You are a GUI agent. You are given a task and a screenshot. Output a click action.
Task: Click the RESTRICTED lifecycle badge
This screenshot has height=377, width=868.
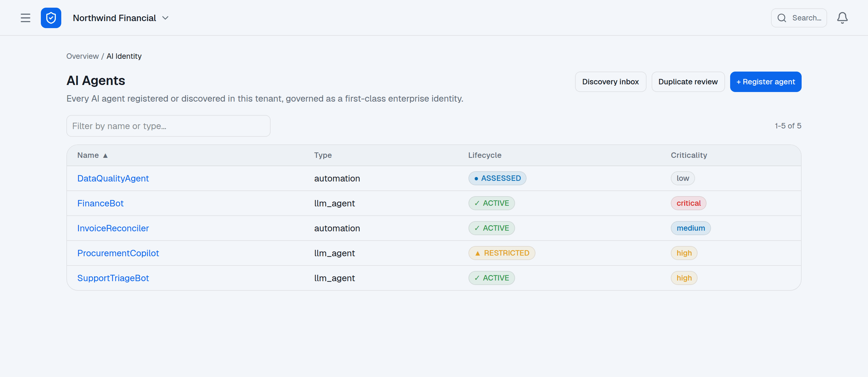[x=501, y=253]
